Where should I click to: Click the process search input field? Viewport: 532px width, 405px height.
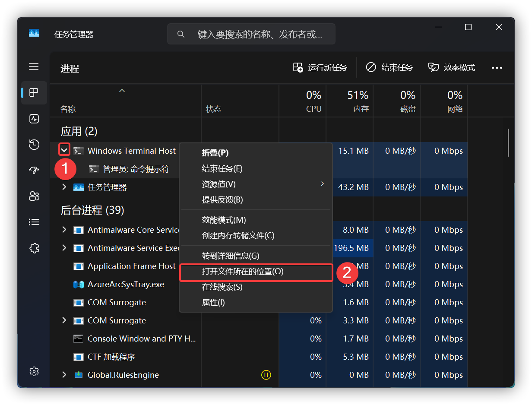point(251,34)
